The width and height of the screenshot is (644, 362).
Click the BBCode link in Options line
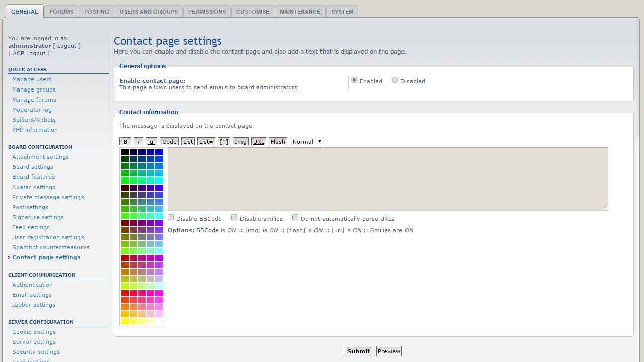(207, 230)
